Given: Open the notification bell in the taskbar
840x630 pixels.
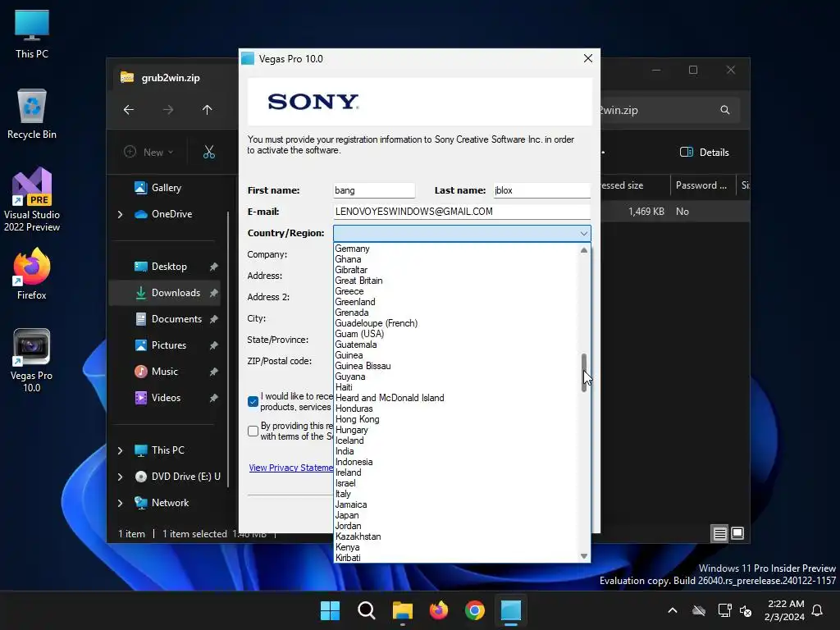Looking at the screenshot, I should point(817,610).
